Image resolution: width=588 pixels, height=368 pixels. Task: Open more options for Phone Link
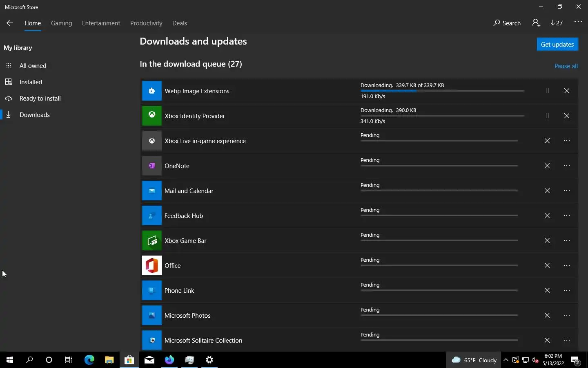click(x=567, y=290)
